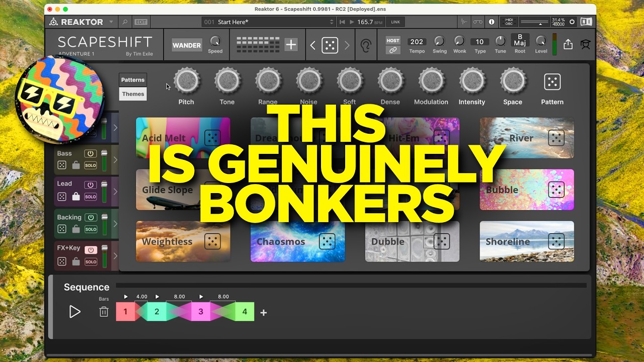
Task: Open the Reaktor search magnifier
Action: point(125,22)
